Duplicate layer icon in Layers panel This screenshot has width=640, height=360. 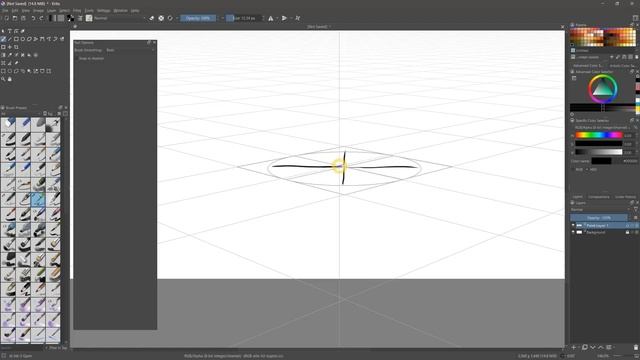click(584, 347)
